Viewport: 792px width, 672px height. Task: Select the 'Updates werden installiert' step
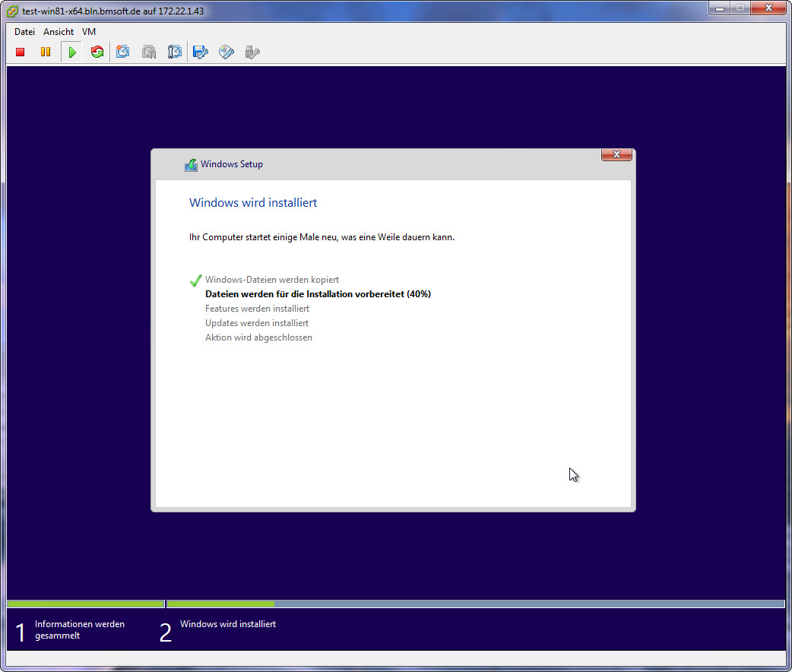tap(257, 323)
